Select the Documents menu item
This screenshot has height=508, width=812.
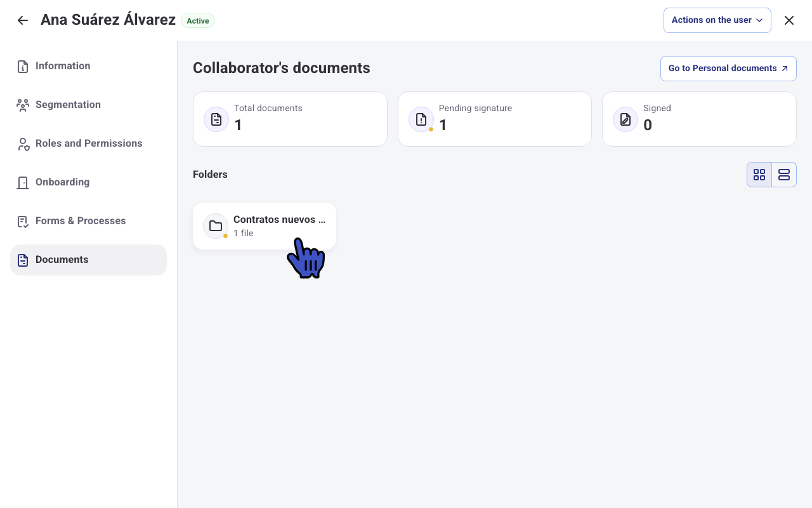[x=88, y=260]
